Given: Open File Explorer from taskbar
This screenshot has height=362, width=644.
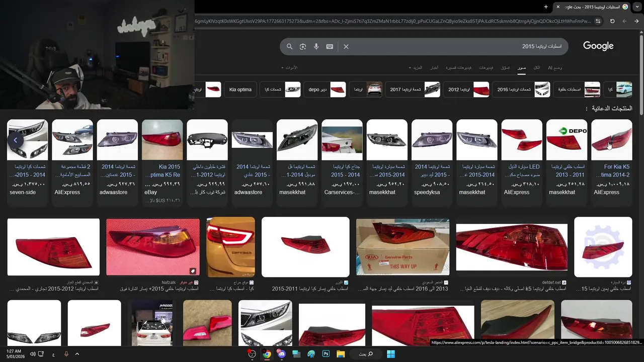Looking at the screenshot, I should pyautogui.click(x=341, y=354).
